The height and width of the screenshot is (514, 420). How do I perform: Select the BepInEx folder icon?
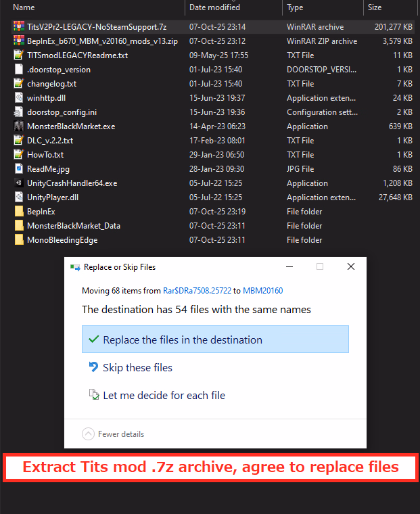[x=19, y=212]
